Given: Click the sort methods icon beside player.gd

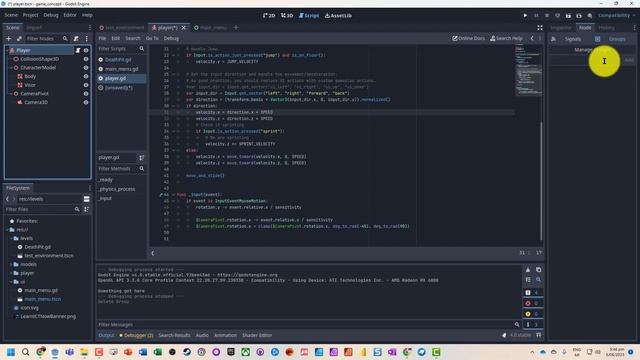Looking at the screenshot, I should point(142,158).
